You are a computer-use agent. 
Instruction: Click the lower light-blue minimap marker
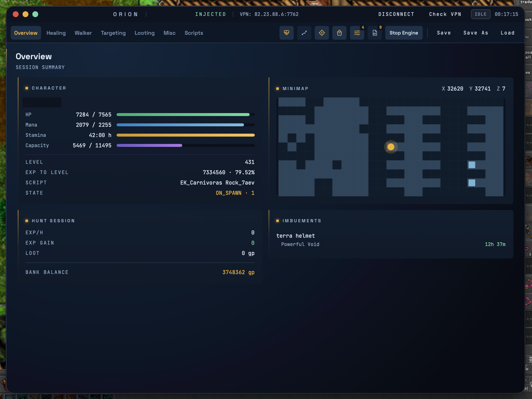pos(472,183)
